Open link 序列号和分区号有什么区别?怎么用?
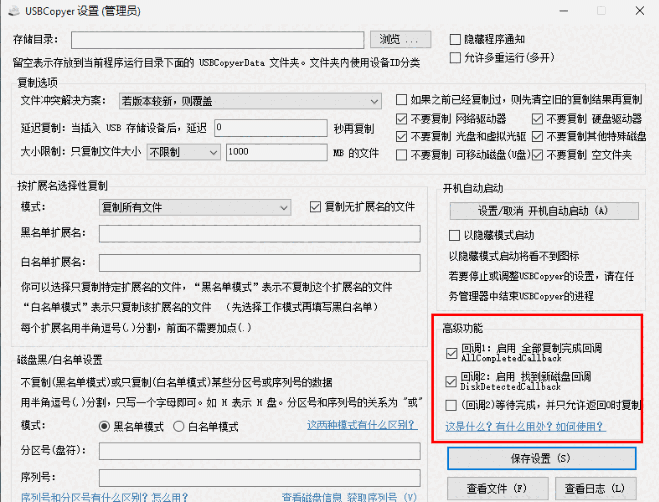Screen dimensions: 659x502 pyautogui.click(x=104, y=497)
